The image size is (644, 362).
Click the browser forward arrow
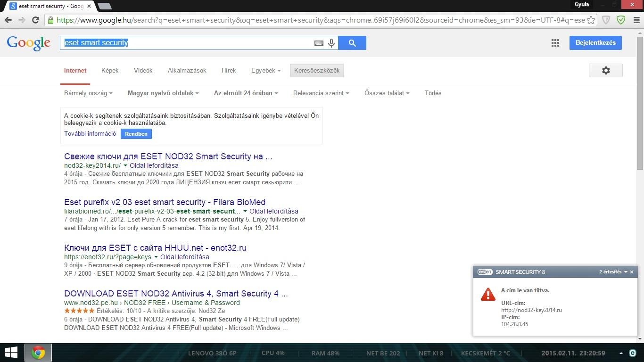coord(22,20)
